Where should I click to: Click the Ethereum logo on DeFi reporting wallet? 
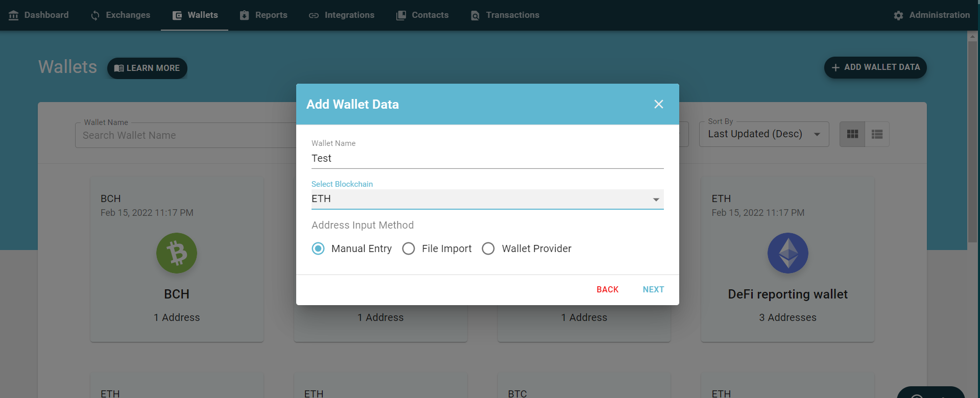tap(788, 253)
